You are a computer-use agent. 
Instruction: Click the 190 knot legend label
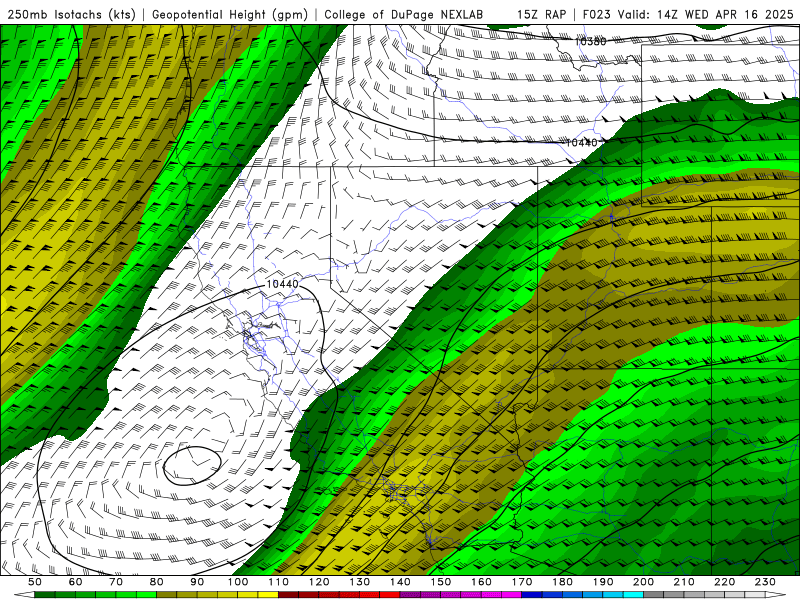point(603,582)
